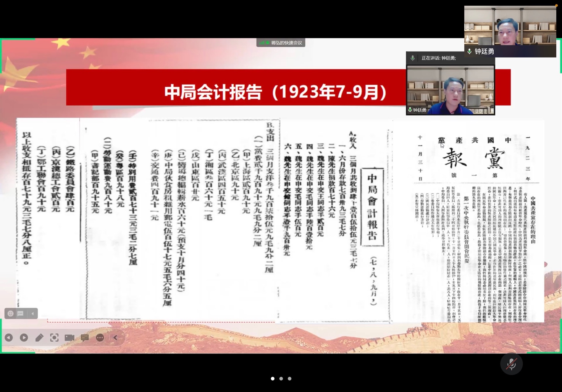
Task: Open the chat bubble icon beside emoji
Action: click(21, 313)
